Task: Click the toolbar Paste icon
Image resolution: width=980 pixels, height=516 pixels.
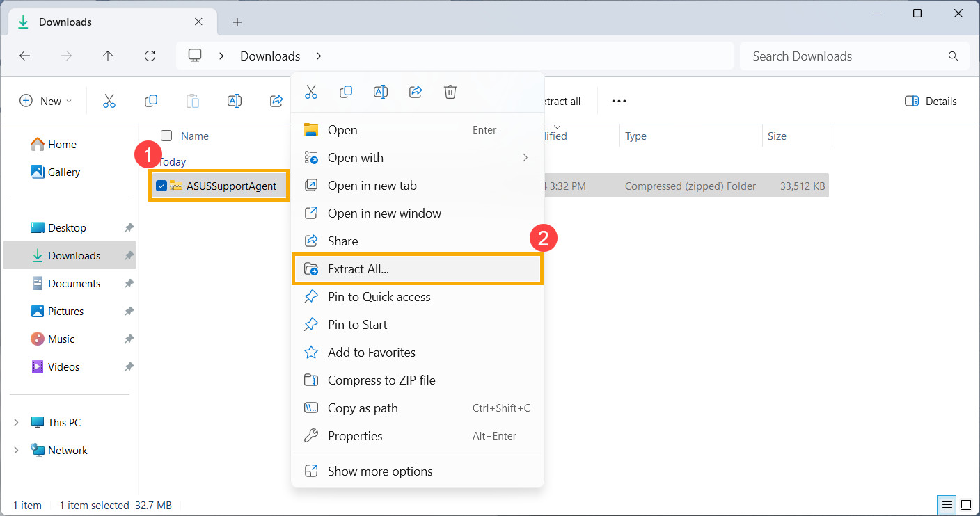Action: (193, 101)
